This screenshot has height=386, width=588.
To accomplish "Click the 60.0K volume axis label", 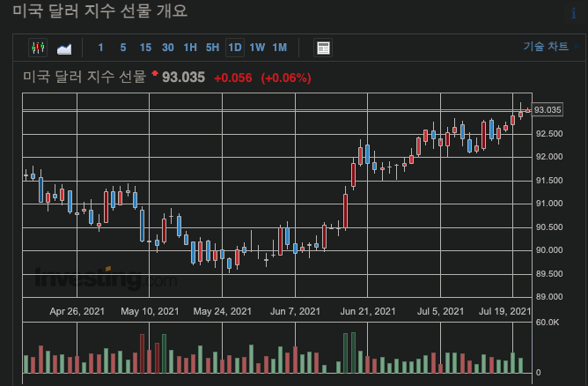I will tap(548, 323).
